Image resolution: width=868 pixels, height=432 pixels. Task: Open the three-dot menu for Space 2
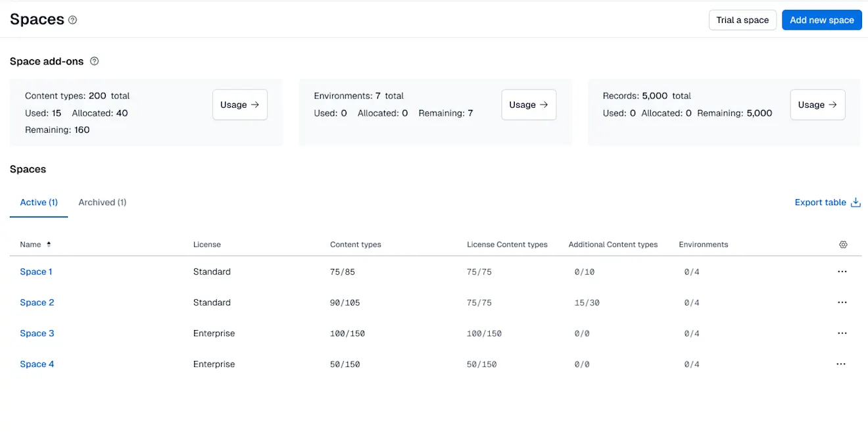tap(842, 302)
